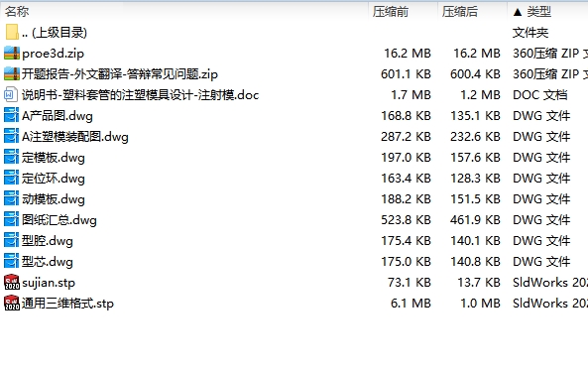Screen dimensions: 588x370
Task: Click the 601.1 KB original size value
Action: [406, 74]
